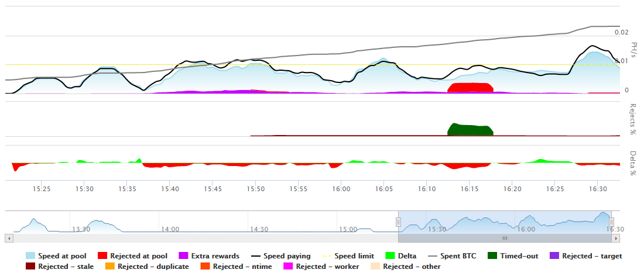Click the 15:40 time axis label

click(x=170, y=189)
